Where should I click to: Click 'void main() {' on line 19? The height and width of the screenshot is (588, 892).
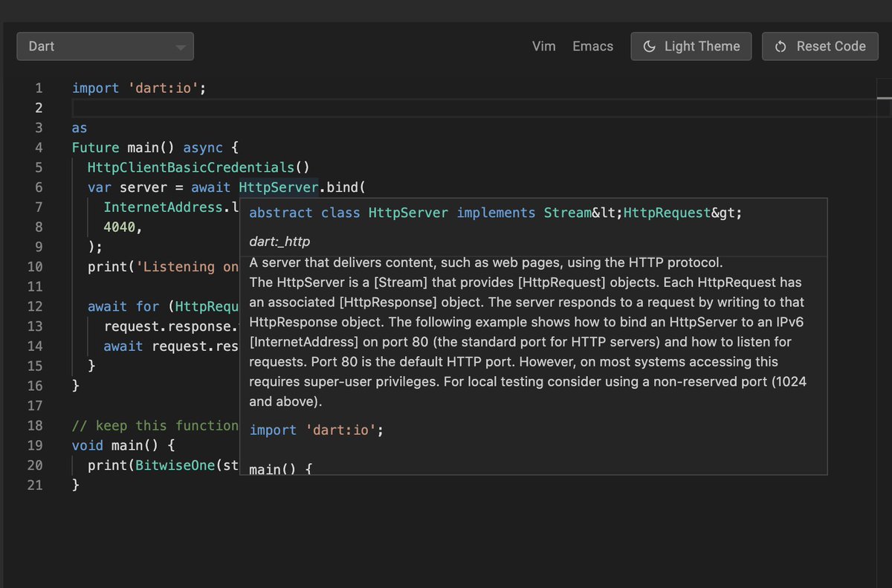click(x=123, y=445)
